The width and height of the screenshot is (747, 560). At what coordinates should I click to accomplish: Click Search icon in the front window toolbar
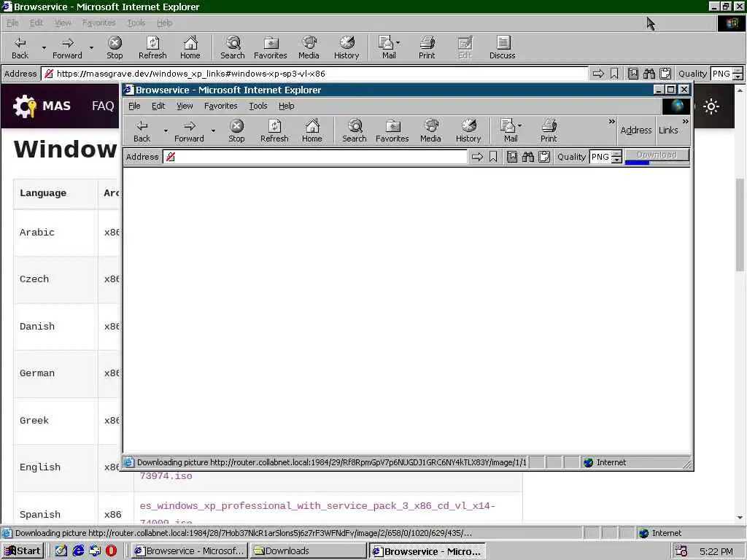(355, 131)
